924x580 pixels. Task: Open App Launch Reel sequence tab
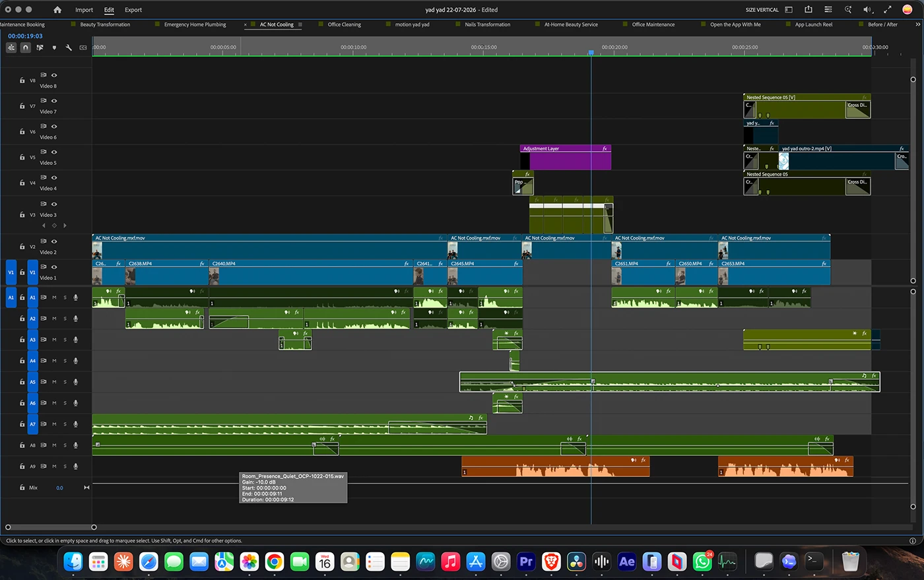click(x=814, y=24)
